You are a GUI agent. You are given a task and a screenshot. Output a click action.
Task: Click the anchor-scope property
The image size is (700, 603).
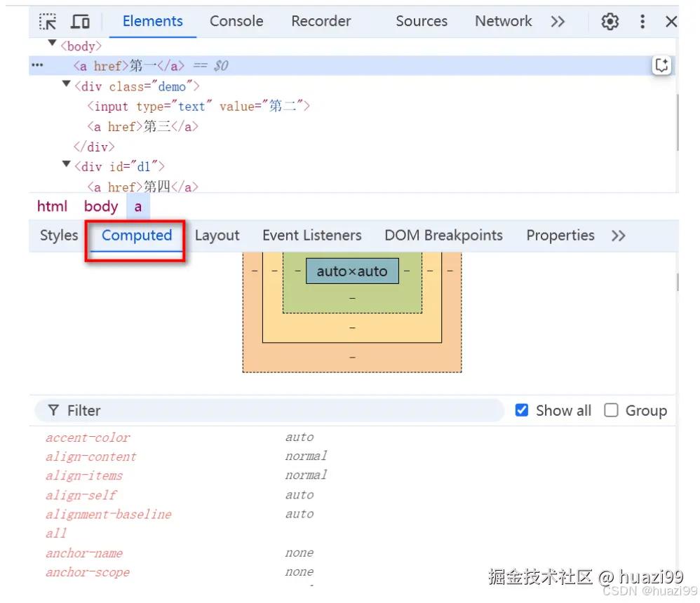[88, 572]
